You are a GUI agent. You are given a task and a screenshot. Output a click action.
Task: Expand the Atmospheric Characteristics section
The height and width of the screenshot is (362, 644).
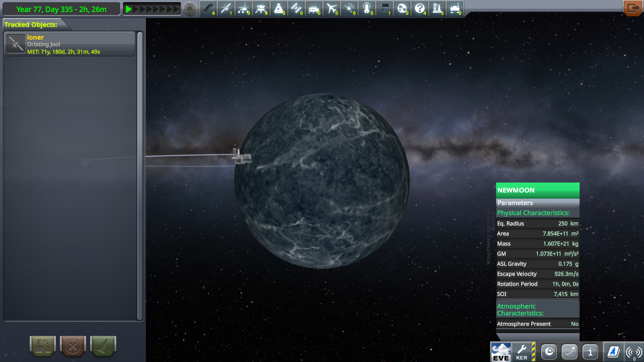pyautogui.click(x=537, y=310)
